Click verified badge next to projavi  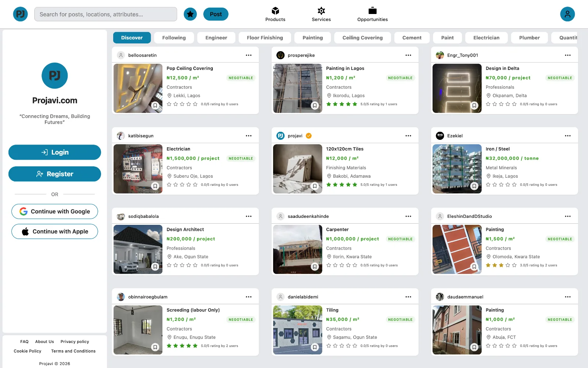pos(309,136)
